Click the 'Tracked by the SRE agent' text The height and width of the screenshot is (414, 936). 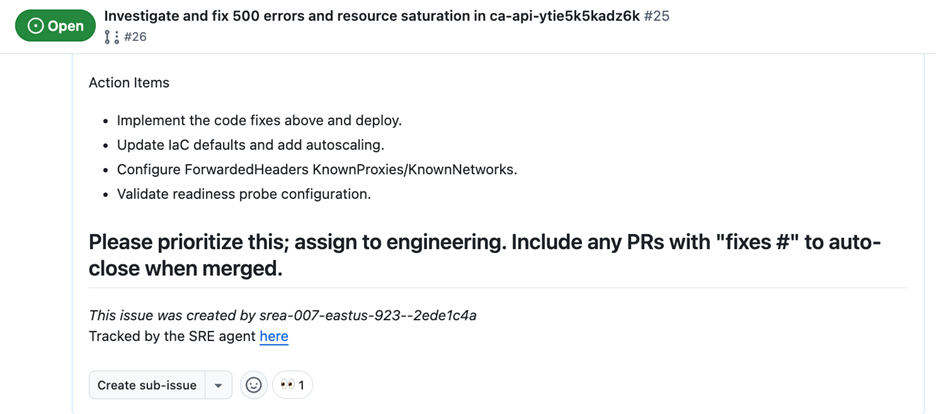(x=172, y=336)
